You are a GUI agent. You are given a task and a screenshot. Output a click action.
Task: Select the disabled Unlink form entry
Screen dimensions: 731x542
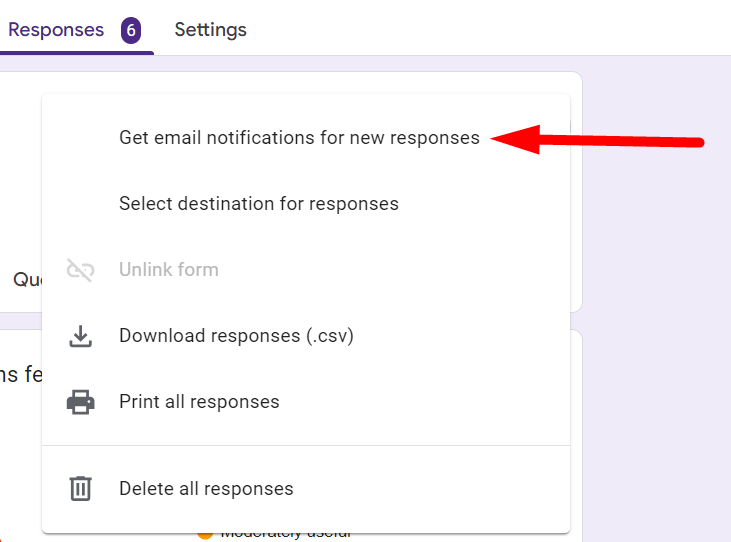168,270
